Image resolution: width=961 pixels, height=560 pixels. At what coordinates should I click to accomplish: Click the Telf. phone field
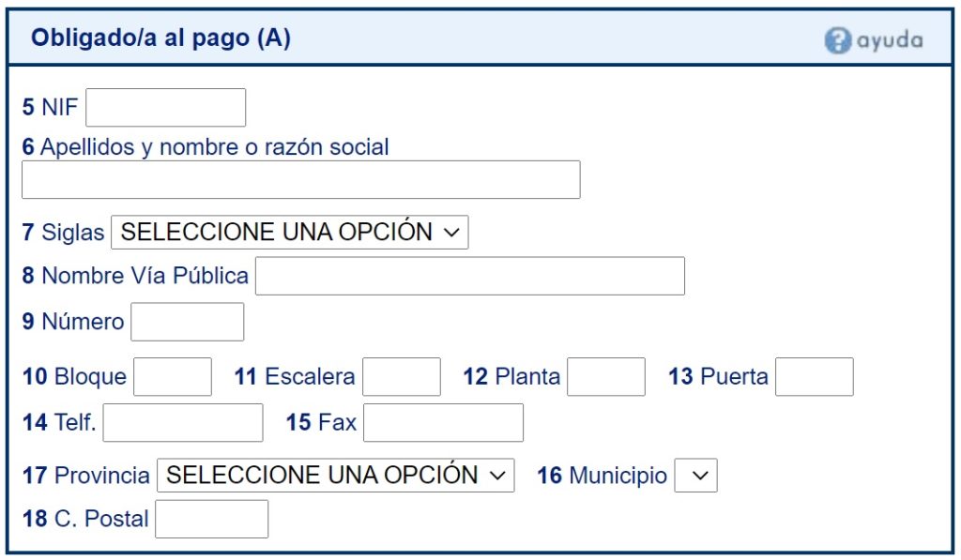(183, 423)
